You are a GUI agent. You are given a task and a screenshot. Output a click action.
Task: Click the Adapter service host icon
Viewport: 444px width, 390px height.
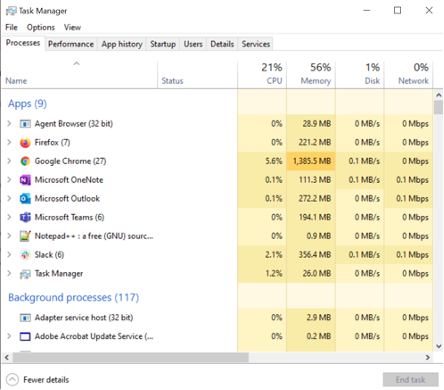pos(25,318)
